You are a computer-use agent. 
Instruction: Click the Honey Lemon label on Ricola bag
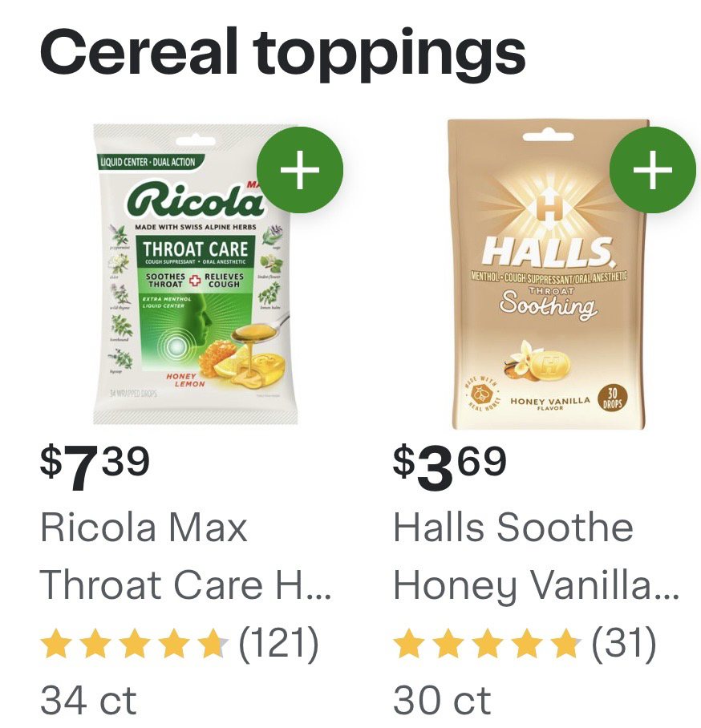click(x=185, y=380)
